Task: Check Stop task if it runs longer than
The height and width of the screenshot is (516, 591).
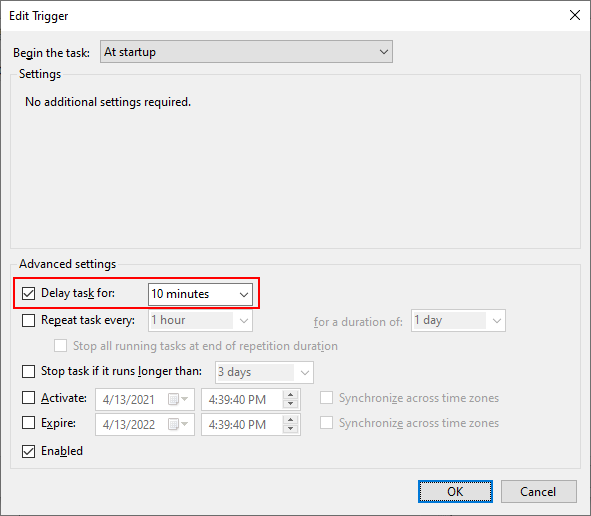Action: [29, 371]
